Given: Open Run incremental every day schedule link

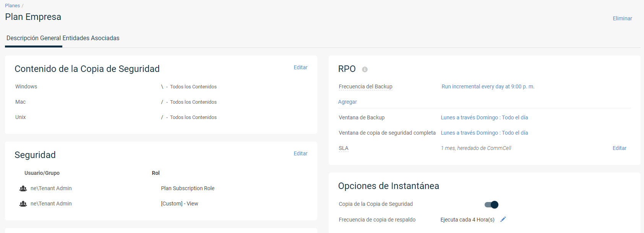Looking at the screenshot, I should (488, 86).
